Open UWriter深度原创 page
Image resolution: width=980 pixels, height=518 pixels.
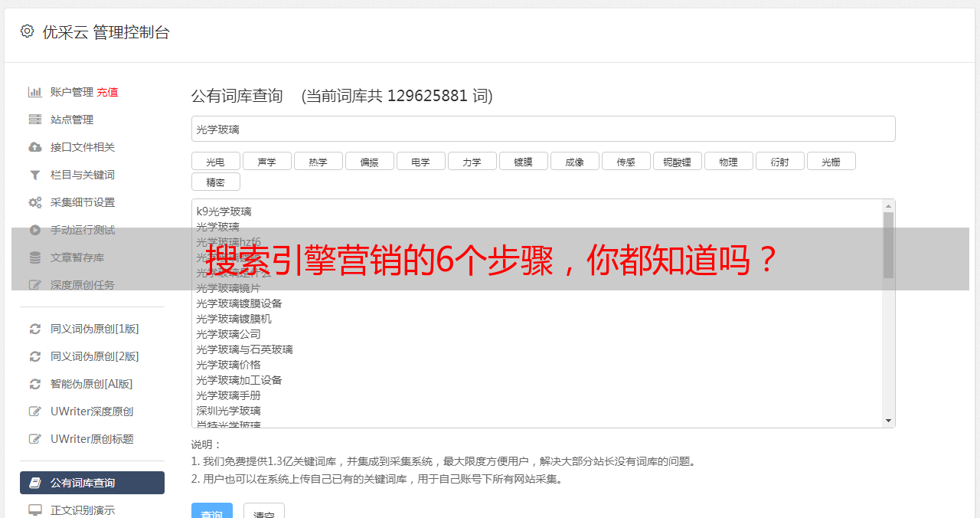[x=92, y=411]
